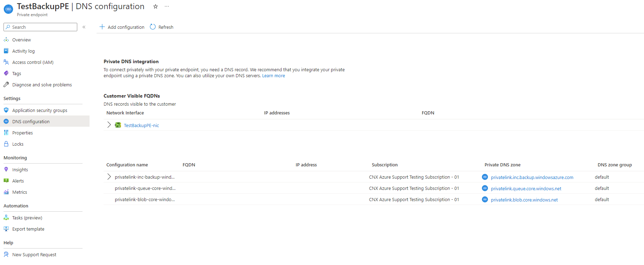Screen dimensions: 644x265
Task: Click the Properties bars icon
Action: coord(6,133)
